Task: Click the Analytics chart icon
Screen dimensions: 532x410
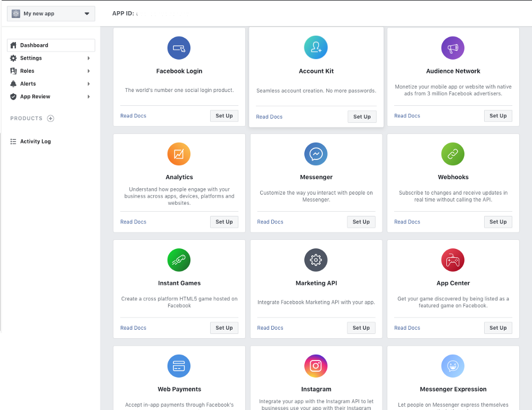Action: coord(179,154)
